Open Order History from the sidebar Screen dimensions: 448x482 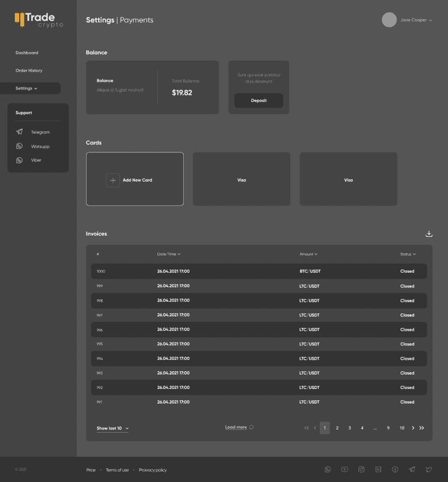point(29,70)
